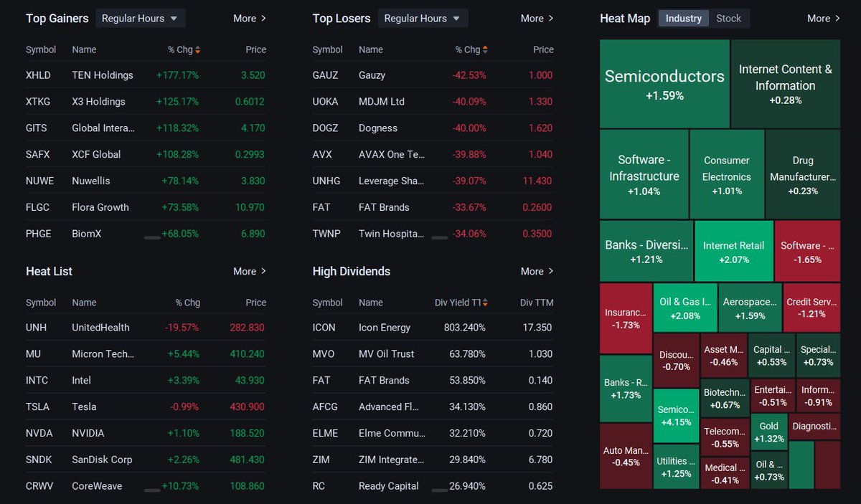Viewport: 861px width, 504px height.
Task: Open XHLD TEN Holdings row
Action: (146, 75)
